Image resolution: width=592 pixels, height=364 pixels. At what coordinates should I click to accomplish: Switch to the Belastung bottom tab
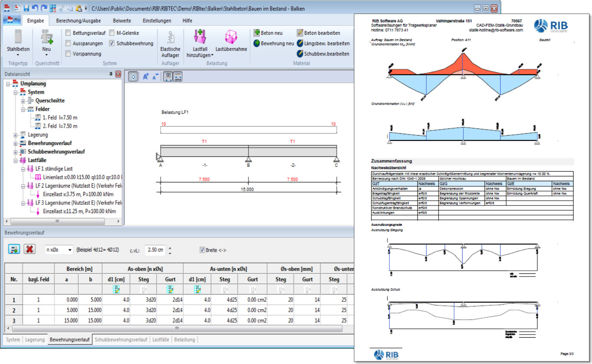tap(185, 340)
